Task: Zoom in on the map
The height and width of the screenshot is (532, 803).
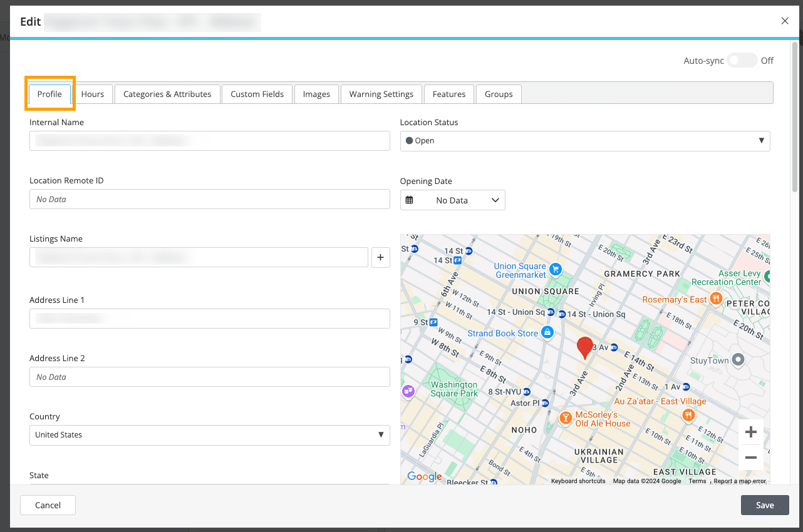Action: pyautogui.click(x=750, y=431)
